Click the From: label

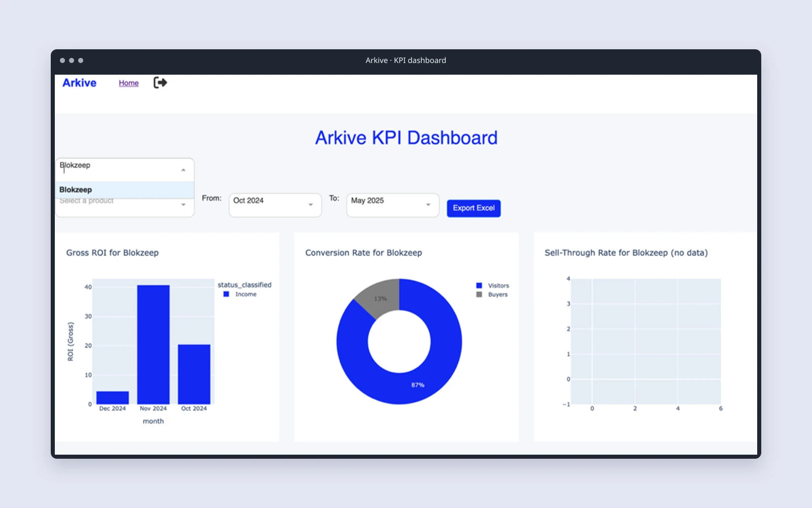coord(212,198)
